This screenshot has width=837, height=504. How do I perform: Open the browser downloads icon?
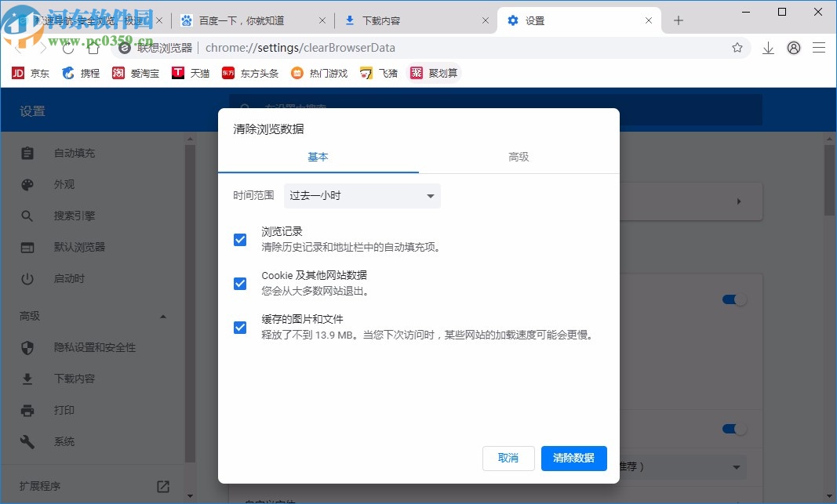tap(768, 48)
